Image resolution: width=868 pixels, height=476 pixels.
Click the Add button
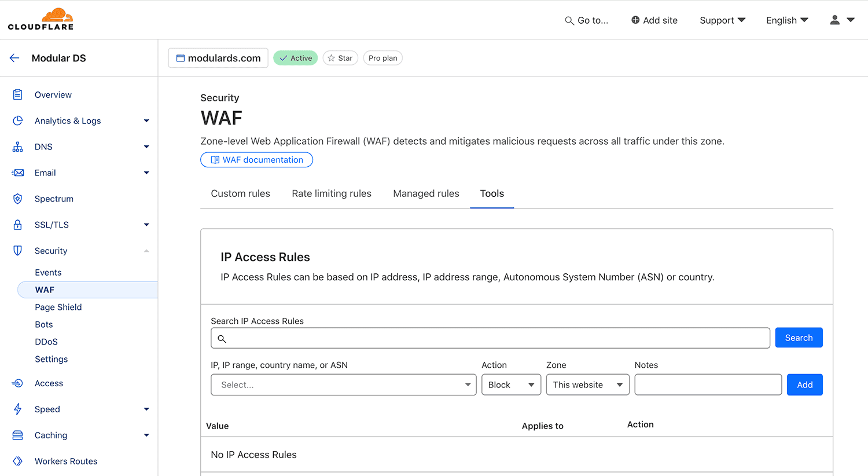click(804, 385)
